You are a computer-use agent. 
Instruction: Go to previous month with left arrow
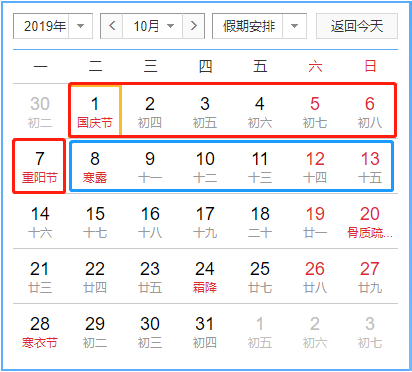112,26
